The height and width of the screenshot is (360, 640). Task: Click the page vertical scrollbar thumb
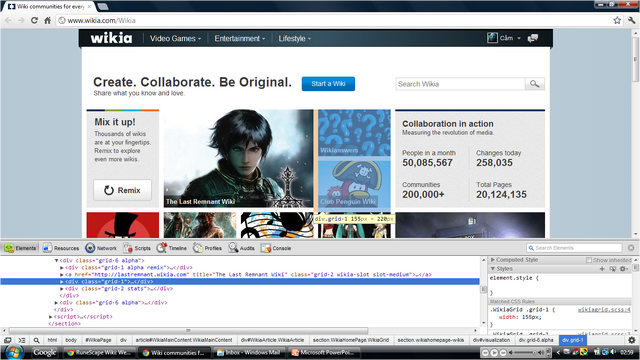tap(635, 60)
